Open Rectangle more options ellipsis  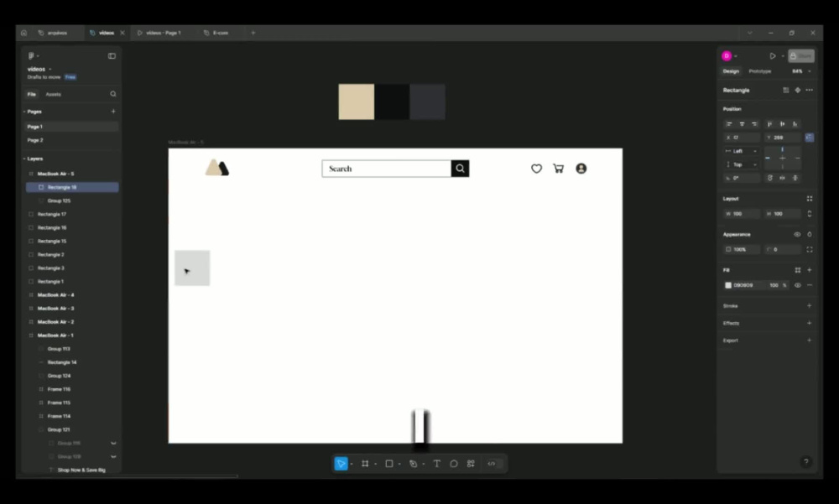pos(810,90)
